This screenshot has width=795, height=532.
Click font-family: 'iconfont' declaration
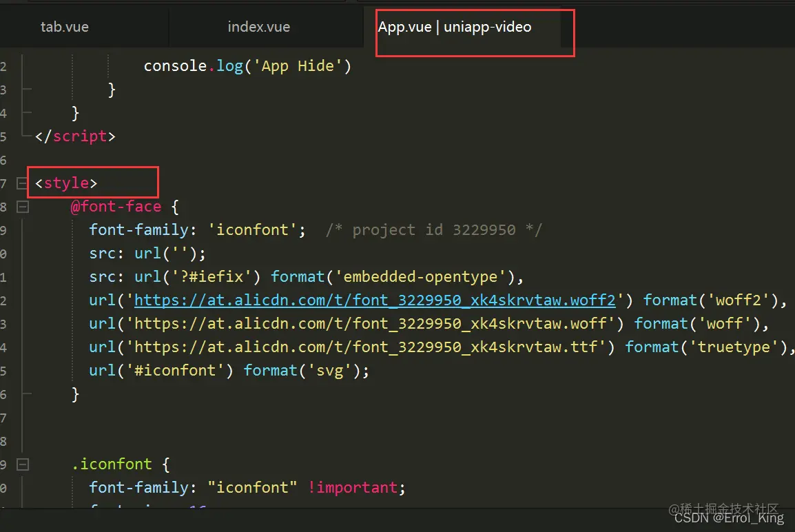(x=198, y=229)
